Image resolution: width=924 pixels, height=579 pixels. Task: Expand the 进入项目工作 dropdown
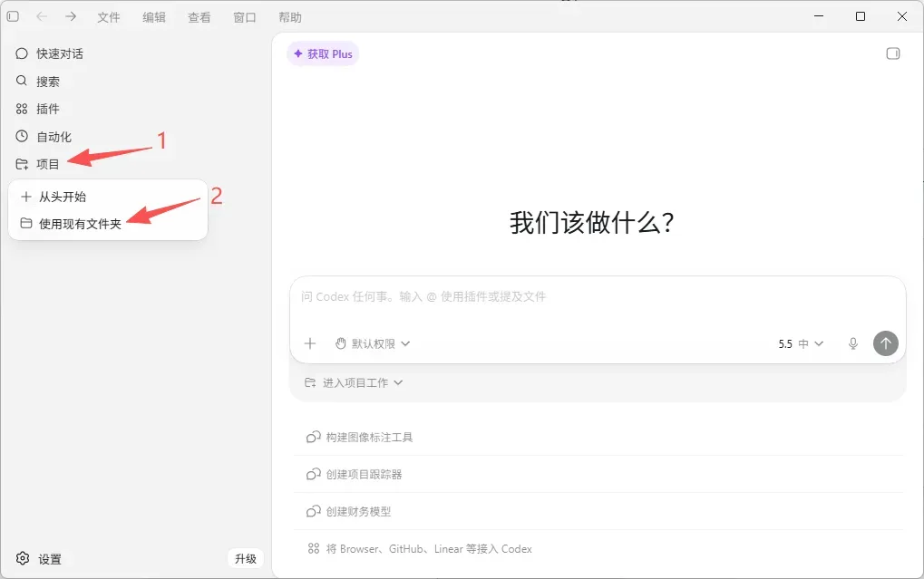click(x=354, y=383)
